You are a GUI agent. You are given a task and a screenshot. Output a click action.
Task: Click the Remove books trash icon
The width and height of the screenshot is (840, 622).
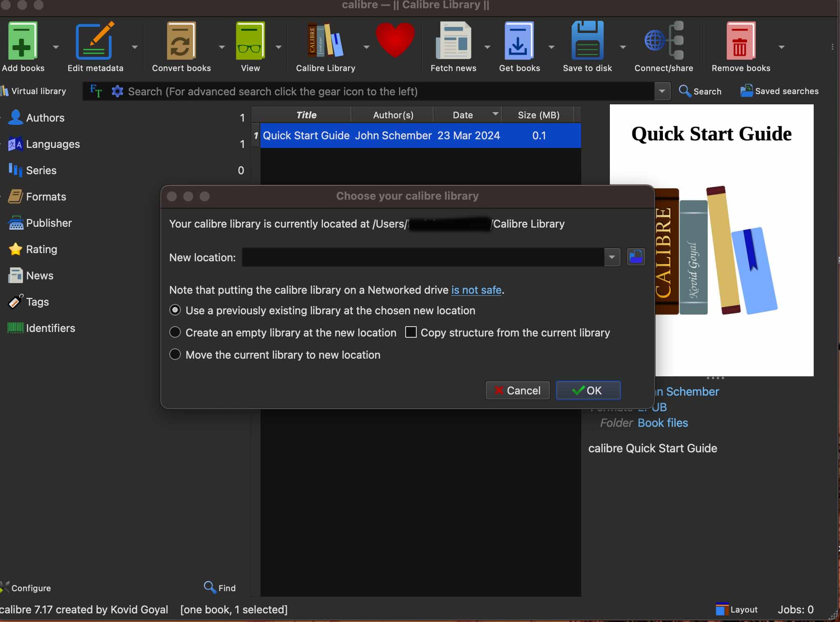point(740,41)
